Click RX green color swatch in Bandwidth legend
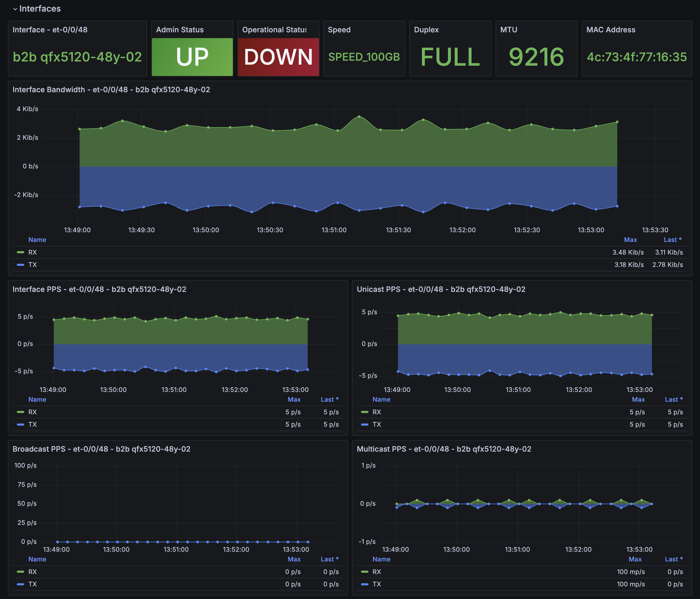This screenshot has height=599, width=700. click(20, 252)
